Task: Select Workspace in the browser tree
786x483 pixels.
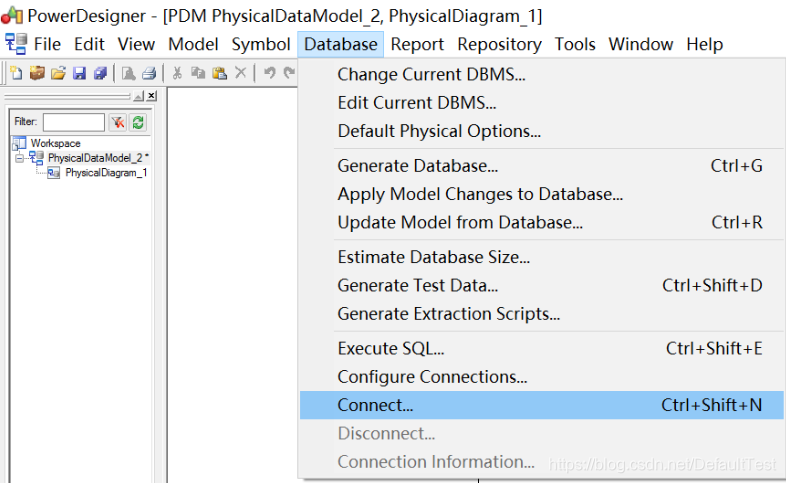Action: [55, 143]
